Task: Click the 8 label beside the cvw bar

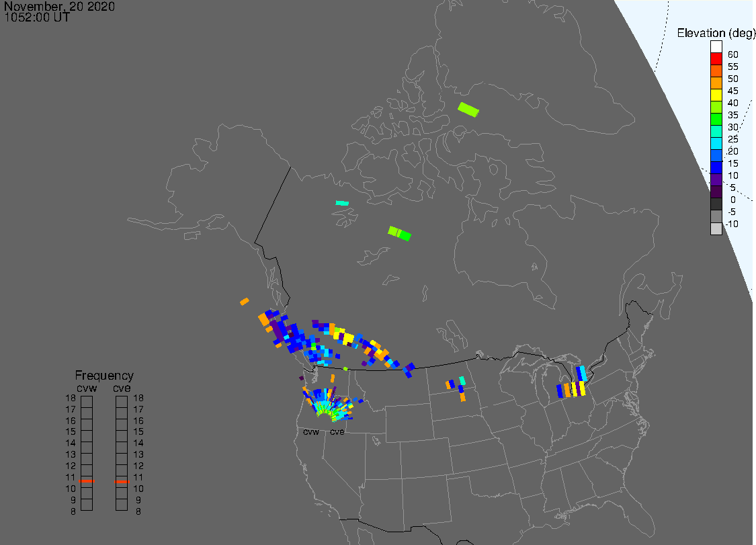Action: (73, 511)
